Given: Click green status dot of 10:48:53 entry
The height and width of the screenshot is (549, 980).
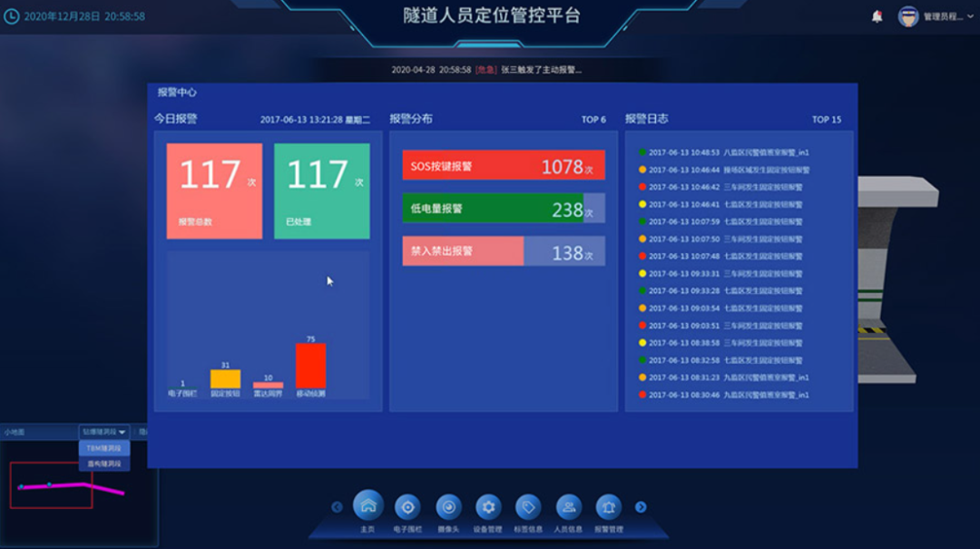Looking at the screenshot, I should tap(642, 152).
